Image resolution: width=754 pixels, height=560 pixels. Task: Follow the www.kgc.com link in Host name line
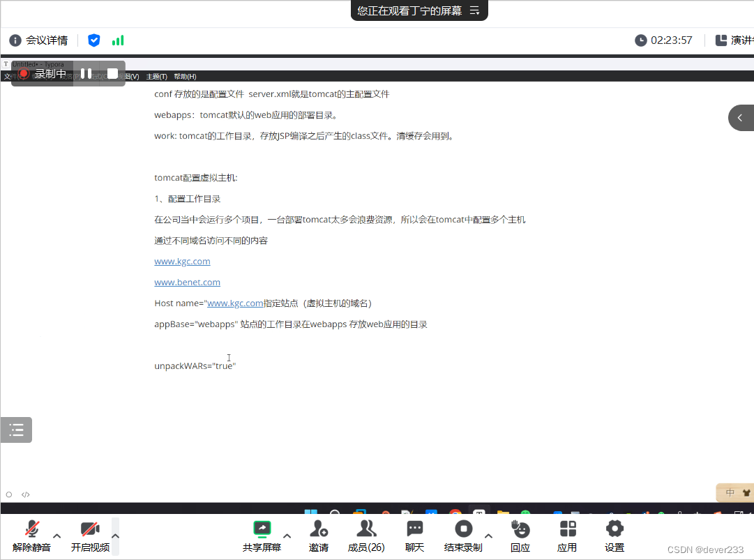pos(235,303)
